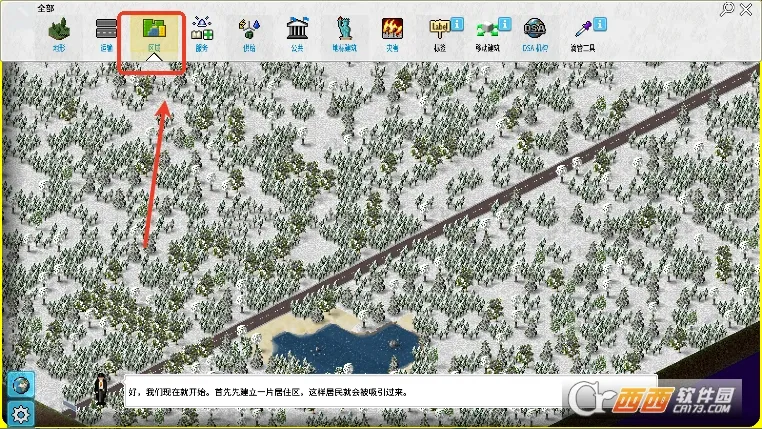Open the Terrain (地形) tools category

(x=59, y=34)
